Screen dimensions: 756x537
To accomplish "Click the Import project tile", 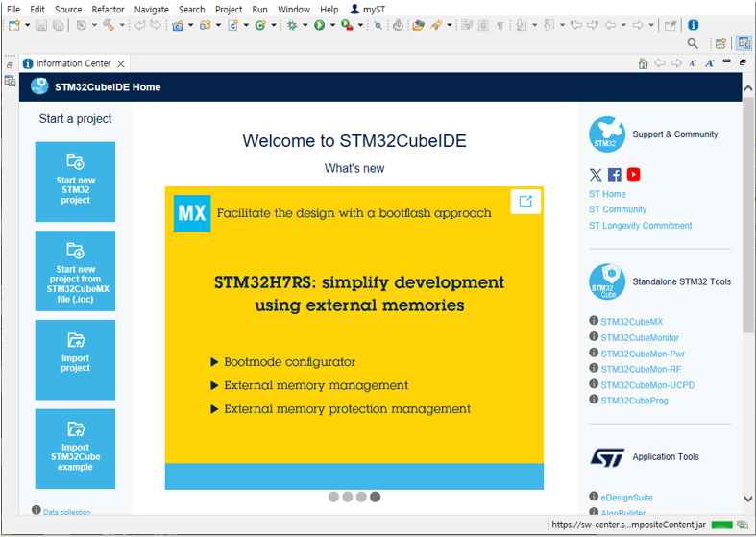I will coord(75,360).
